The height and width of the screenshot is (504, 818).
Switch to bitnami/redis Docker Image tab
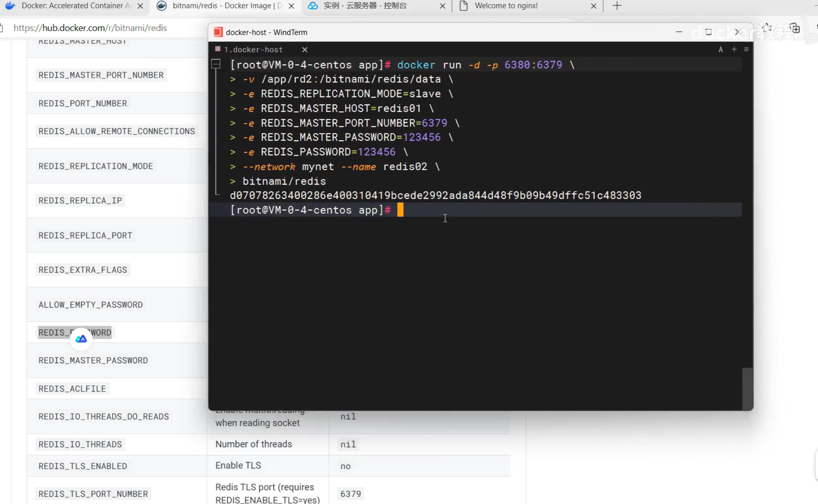(226, 6)
